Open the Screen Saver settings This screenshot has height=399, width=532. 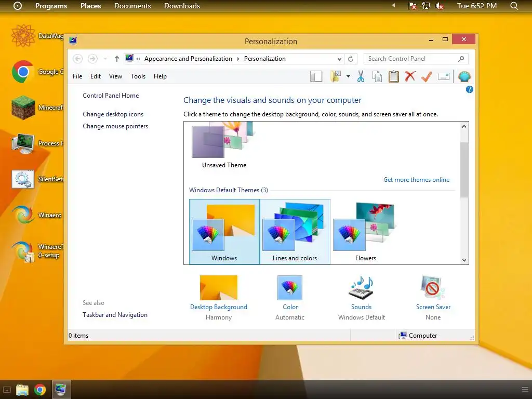click(x=433, y=297)
